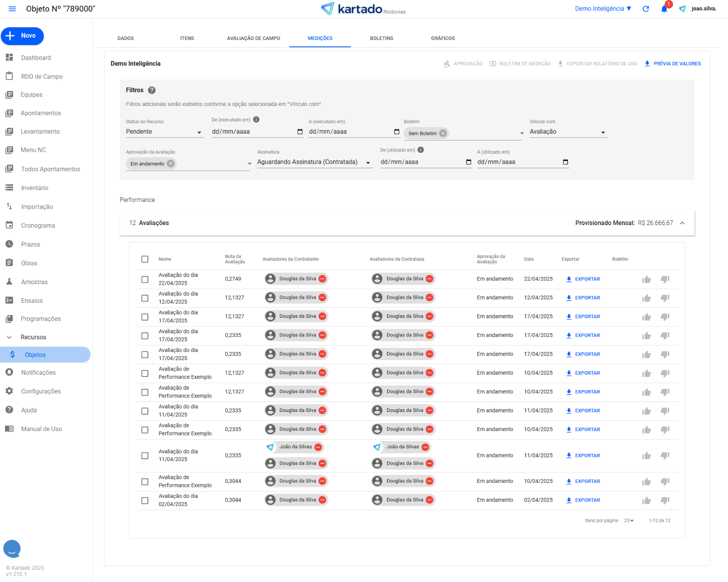Remove 'Sem Boletim' chip from Boletim filter
Screen dimensions: 728x582
[443, 133]
